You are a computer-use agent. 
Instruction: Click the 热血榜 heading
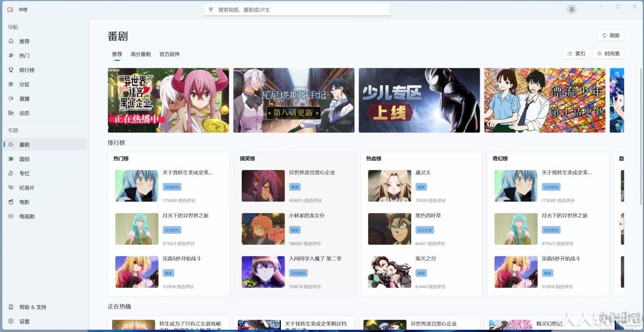[x=374, y=158]
